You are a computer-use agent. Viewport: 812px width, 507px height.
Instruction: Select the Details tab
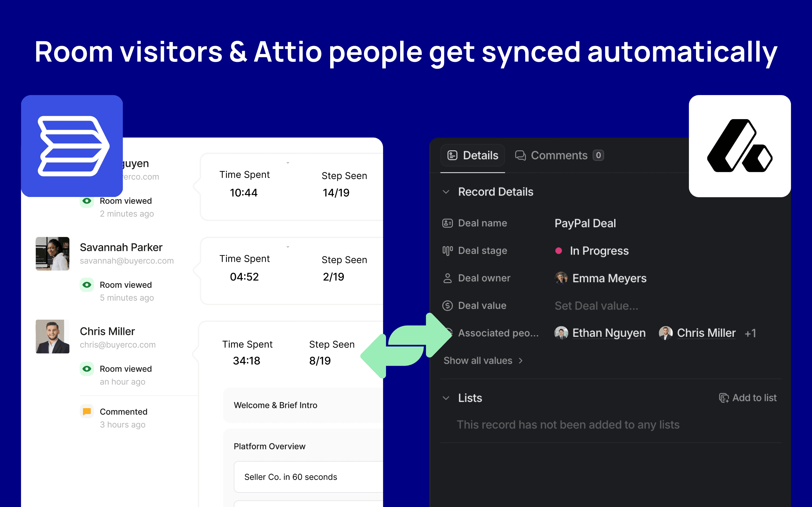point(473,155)
